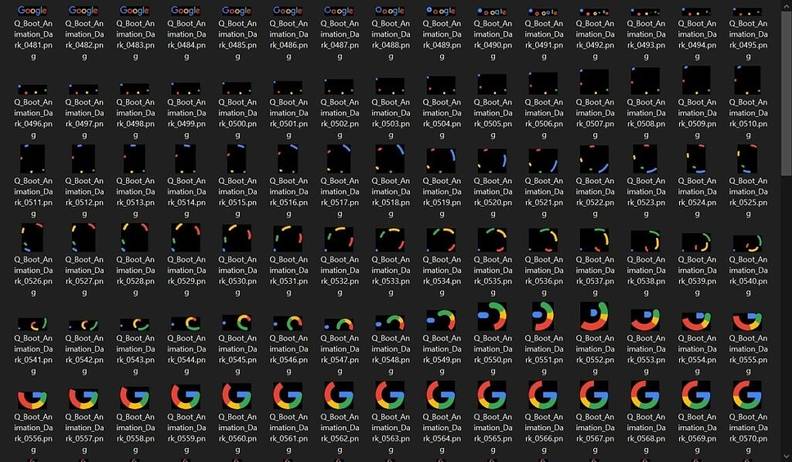Select the Q_Boot_Animation_Dark_0495.png thumbnail

click(747, 12)
